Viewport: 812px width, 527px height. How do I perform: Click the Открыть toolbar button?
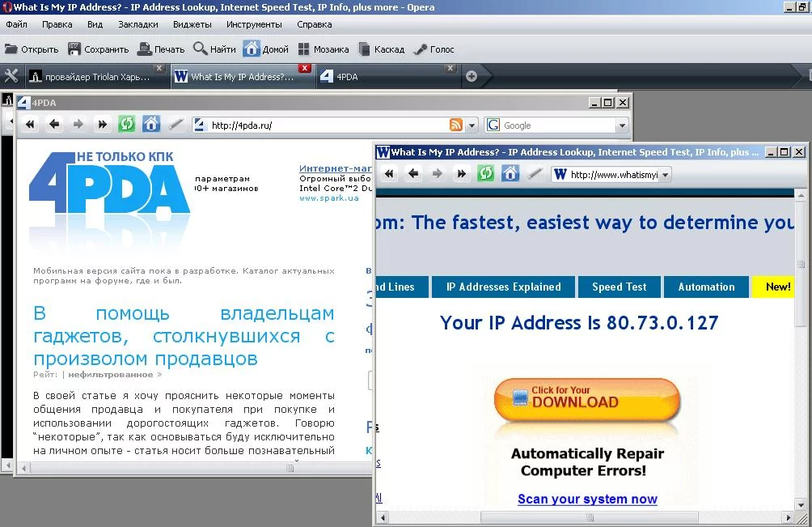pyautogui.click(x=32, y=49)
